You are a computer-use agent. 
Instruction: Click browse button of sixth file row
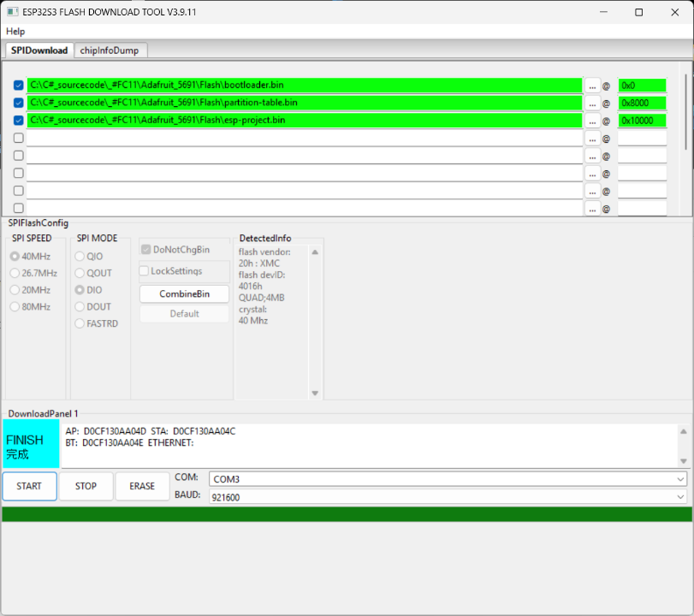592,174
